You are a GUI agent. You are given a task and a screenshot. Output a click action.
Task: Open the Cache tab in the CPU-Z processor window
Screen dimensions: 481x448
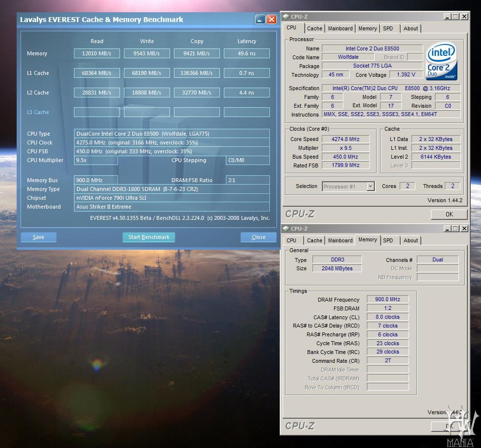tap(315, 28)
